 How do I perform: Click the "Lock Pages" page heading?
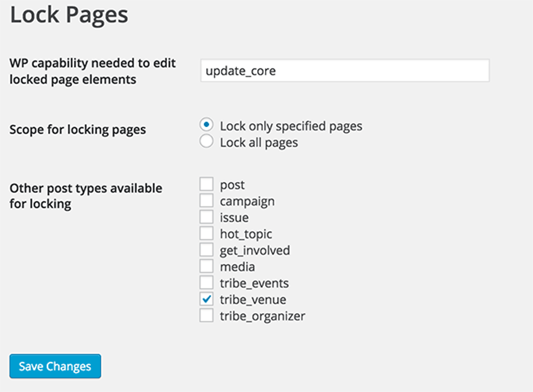68,15
